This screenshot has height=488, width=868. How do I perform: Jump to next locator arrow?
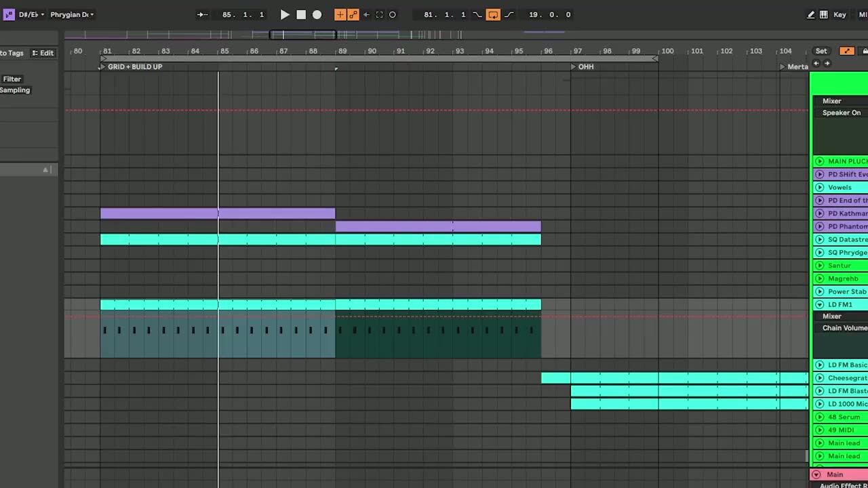827,63
